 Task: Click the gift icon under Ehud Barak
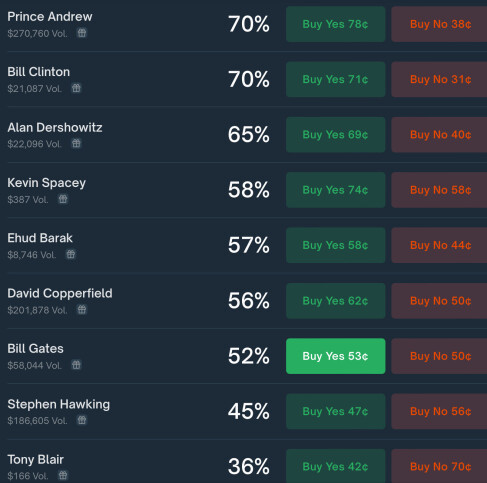coord(71,254)
